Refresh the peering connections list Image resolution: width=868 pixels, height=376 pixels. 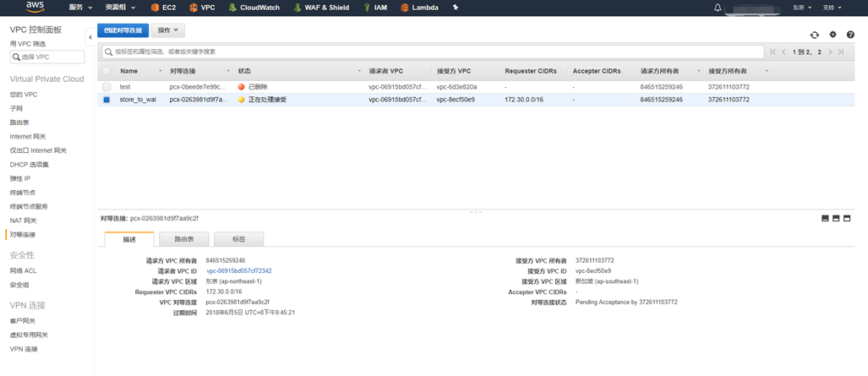[814, 35]
